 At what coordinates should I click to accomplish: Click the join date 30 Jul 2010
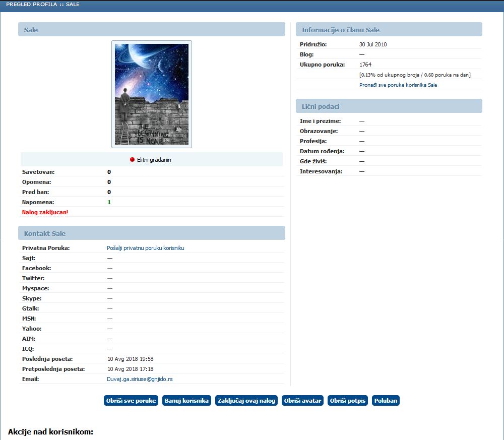pyautogui.click(x=373, y=44)
